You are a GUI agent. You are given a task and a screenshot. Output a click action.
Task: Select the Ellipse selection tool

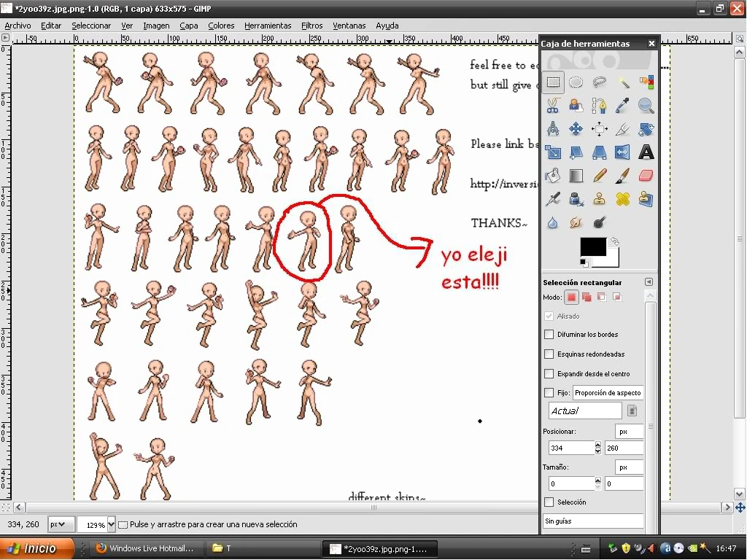coord(576,82)
